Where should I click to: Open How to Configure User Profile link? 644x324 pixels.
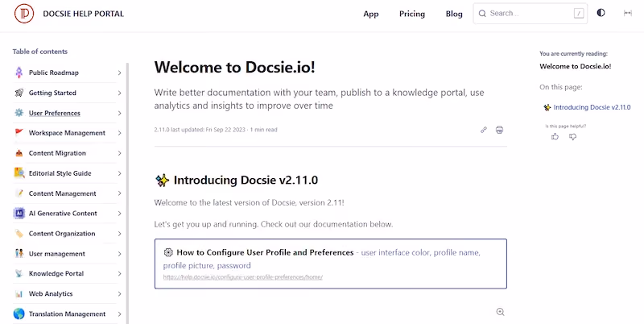tap(265, 252)
